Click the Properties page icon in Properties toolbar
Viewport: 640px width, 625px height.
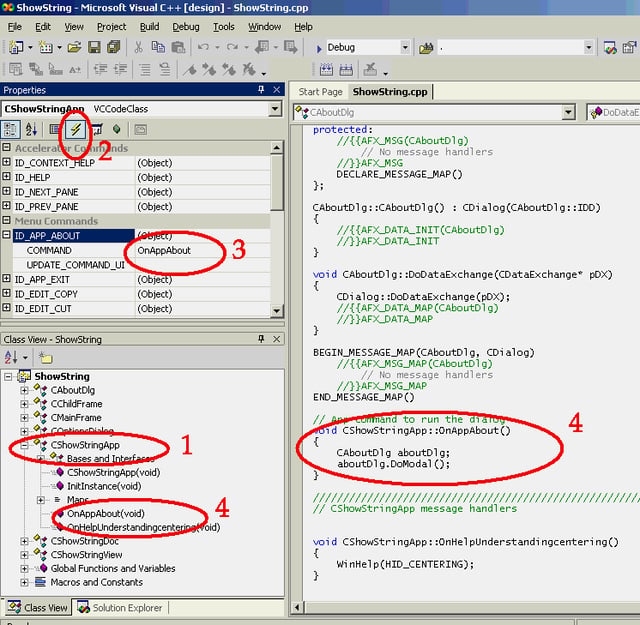(x=54, y=130)
